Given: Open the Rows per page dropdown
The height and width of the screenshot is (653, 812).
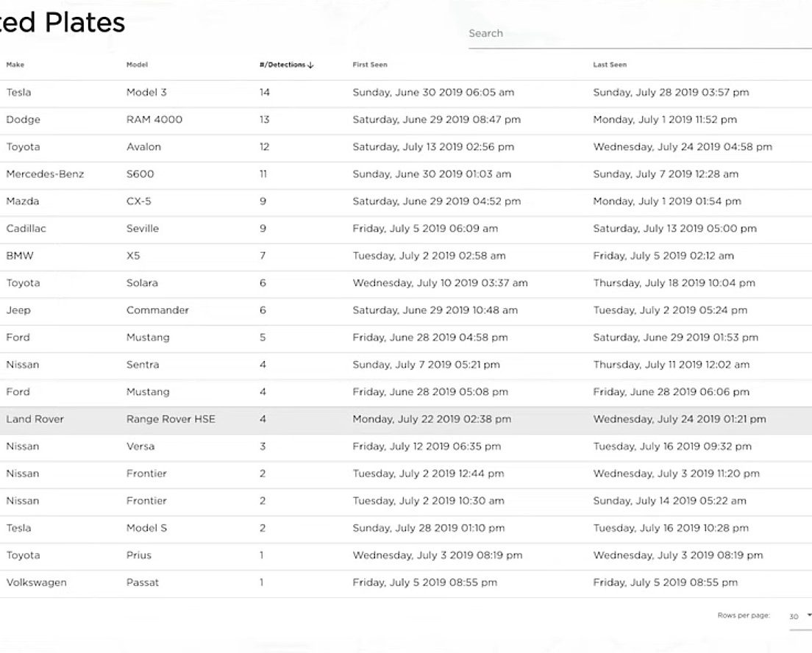Looking at the screenshot, I should (799, 616).
